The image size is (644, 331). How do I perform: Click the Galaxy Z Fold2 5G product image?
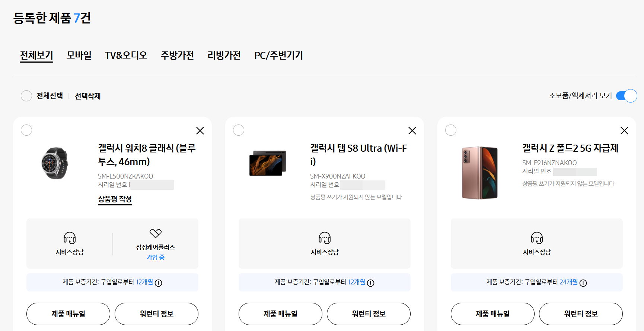tap(480, 173)
